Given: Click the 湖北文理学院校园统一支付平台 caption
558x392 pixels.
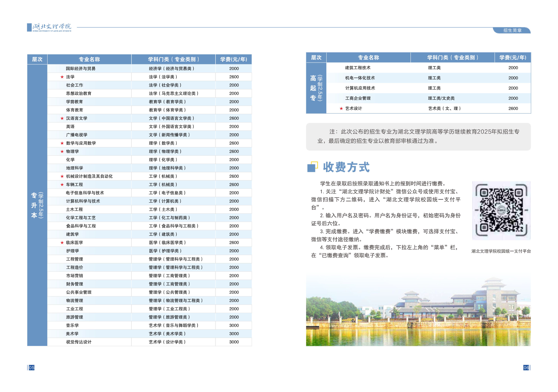Looking at the screenshot, I should [501, 251].
